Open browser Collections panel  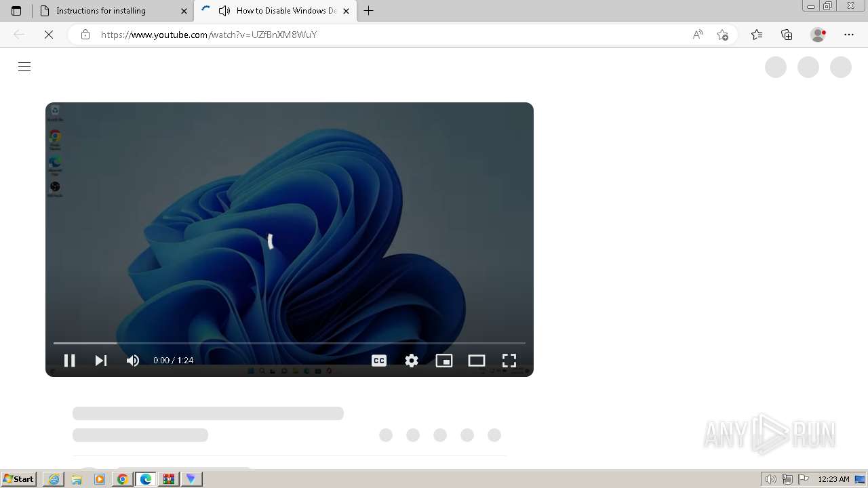click(x=787, y=35)
